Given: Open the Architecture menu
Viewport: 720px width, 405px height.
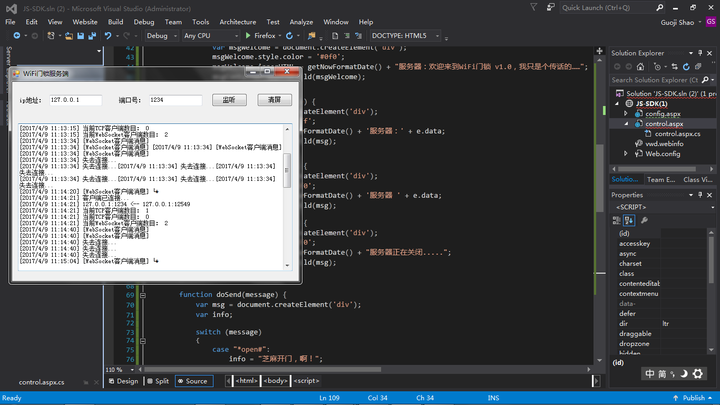Looking at the screenshot, I should coord(237,21).
